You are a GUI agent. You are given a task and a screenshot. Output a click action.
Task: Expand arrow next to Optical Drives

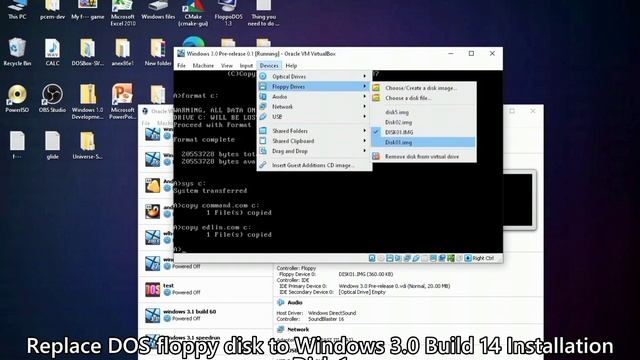tap(364, 76)
